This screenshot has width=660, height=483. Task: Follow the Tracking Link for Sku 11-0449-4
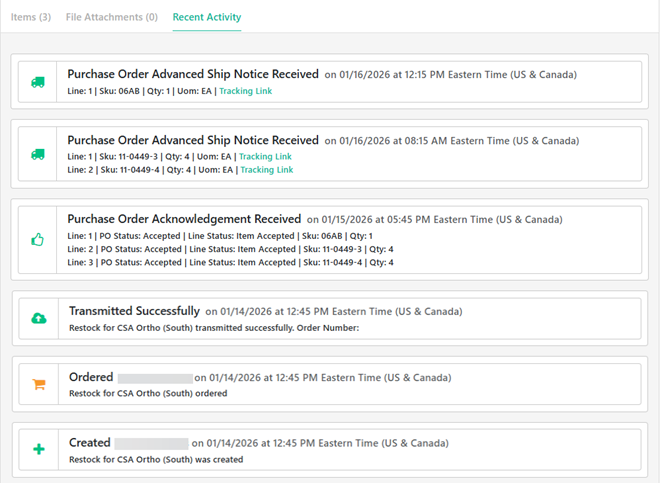click(265, 170)
